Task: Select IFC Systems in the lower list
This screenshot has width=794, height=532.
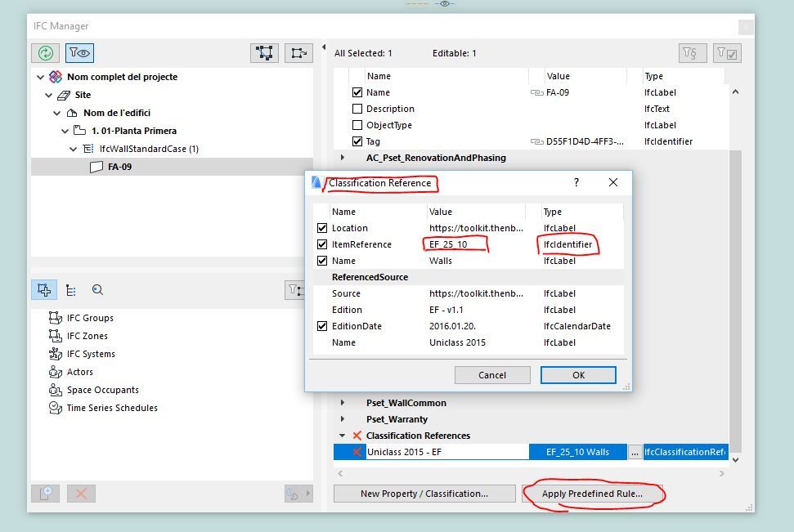Action: [91, 354]
